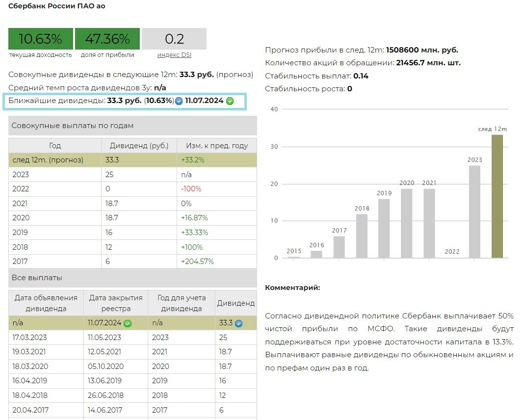Click green checkmark in highlighted Ближайшие дивиденды line
This screenshot has width=525, height=420.
tap(230, 101)
